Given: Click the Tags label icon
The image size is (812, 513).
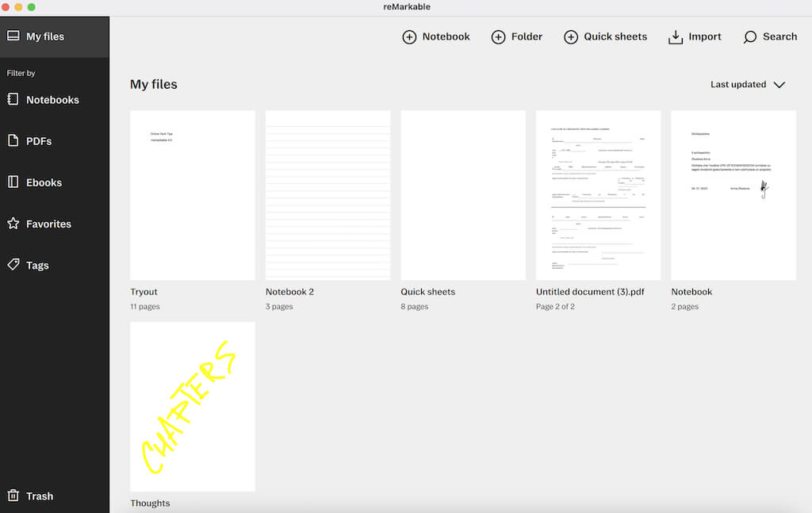Looking at the screenshot, I should 13,265.
